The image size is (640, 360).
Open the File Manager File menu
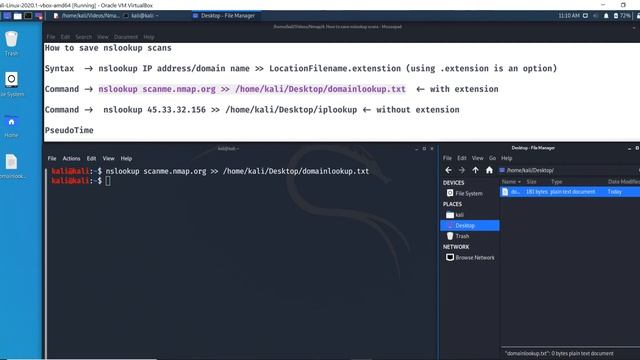click(x=447, y=158)
